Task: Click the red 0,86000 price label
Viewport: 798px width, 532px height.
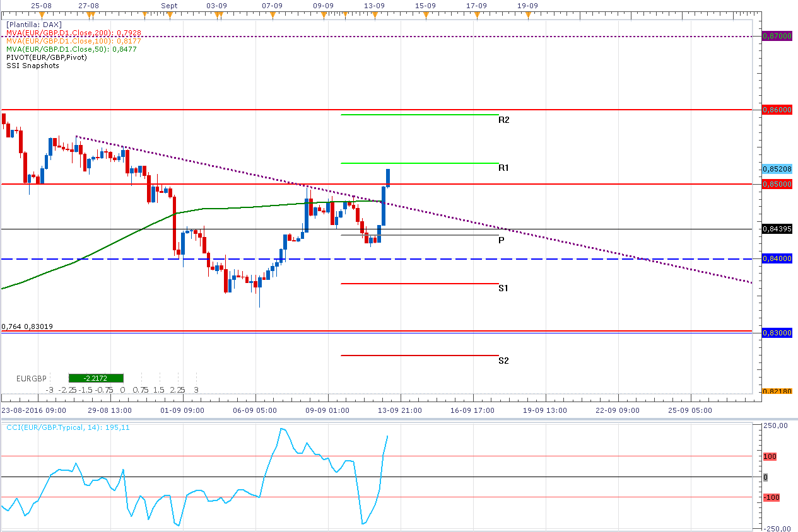Action: (x=777, y=110)
